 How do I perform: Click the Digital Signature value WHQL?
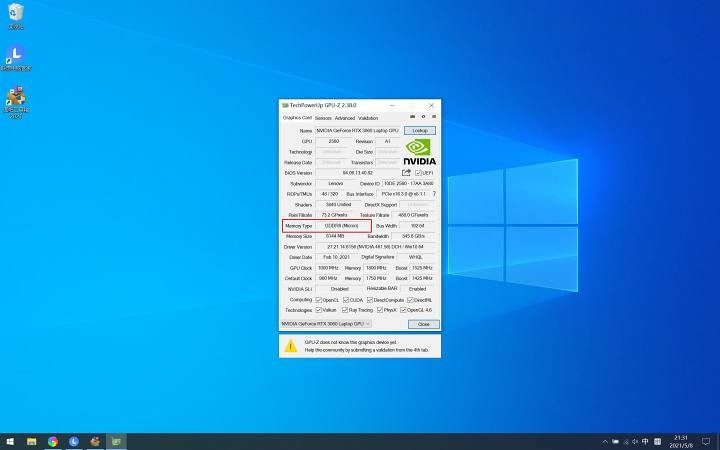click(x=416, y=257)
